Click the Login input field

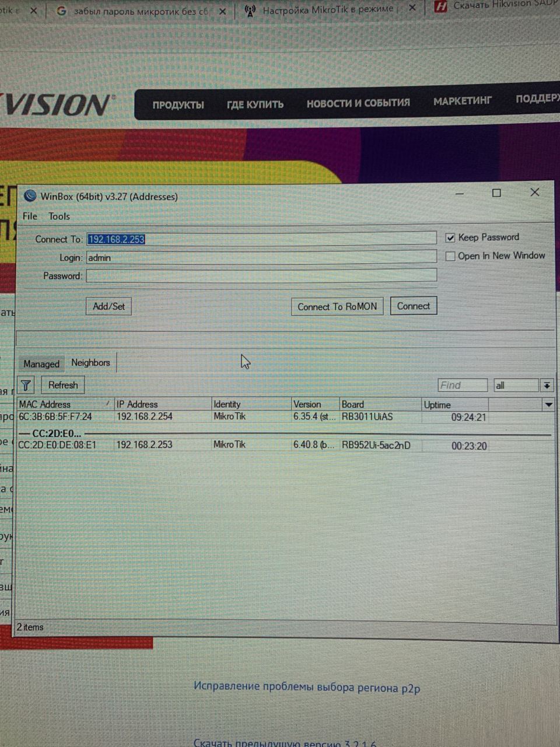point(261,257)
